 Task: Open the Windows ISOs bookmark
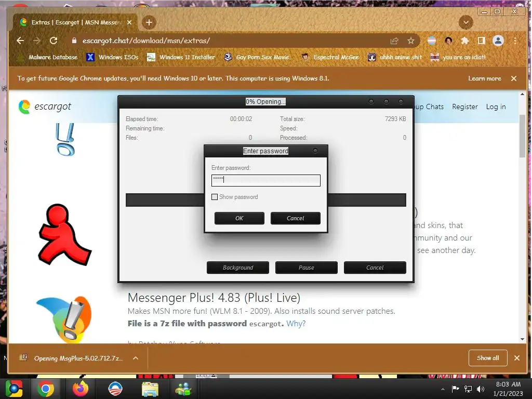112,57
